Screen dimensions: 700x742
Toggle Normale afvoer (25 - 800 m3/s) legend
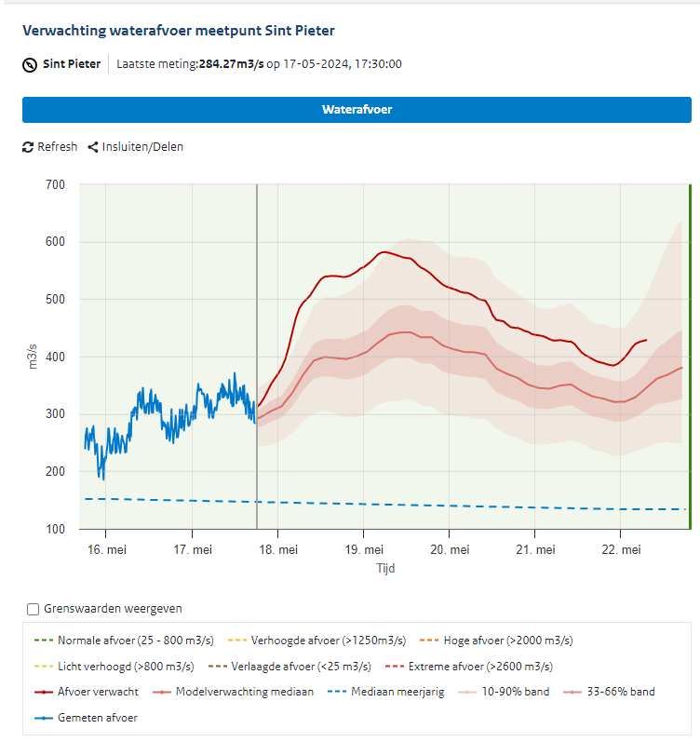[x=124, y=641]
